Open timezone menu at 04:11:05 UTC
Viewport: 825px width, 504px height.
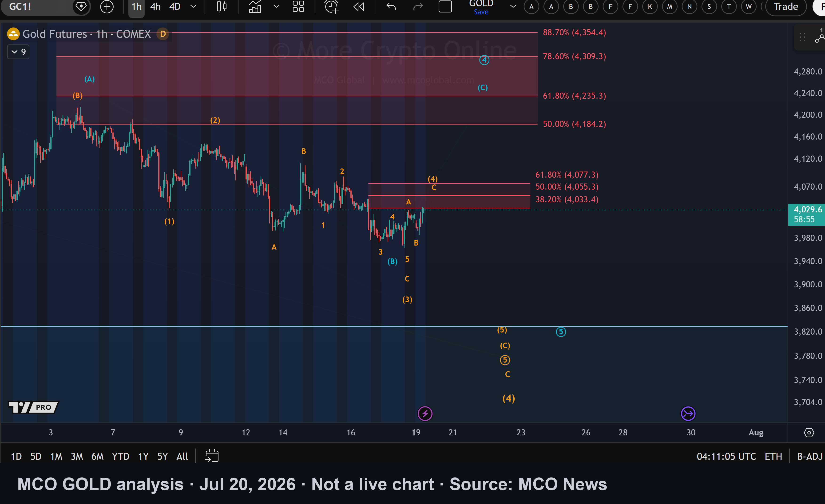click(726, 456)
